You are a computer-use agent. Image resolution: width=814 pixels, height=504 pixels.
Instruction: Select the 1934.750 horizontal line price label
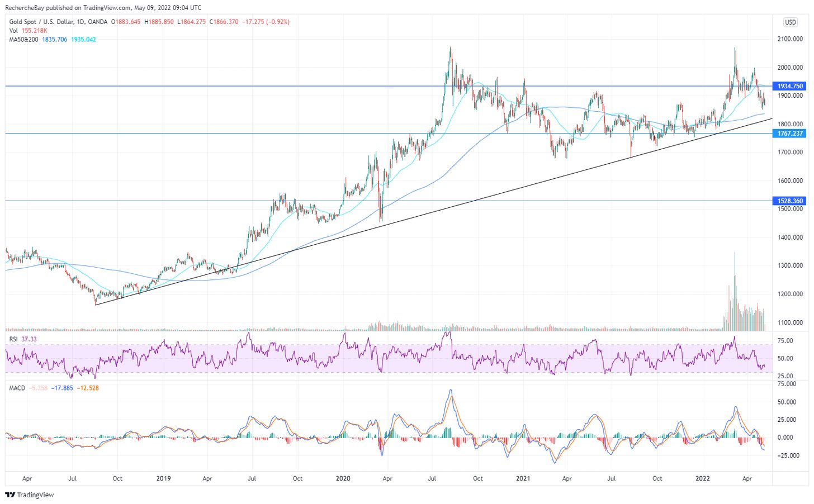789,86
